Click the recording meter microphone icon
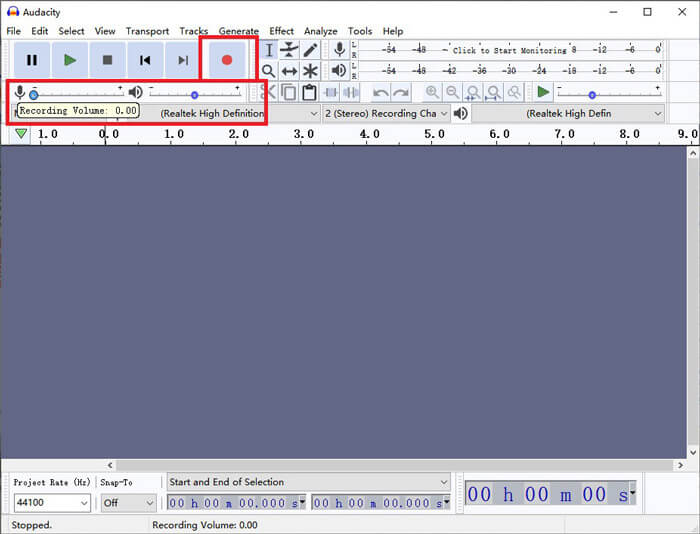This screenshot has height=534, width=700. tap(339, 50)
